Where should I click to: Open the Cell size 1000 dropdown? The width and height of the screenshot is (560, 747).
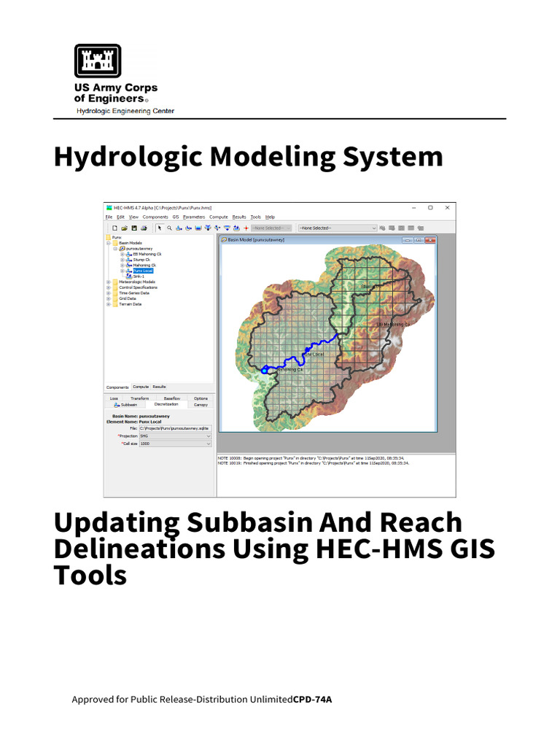click(x=175, y=444)
